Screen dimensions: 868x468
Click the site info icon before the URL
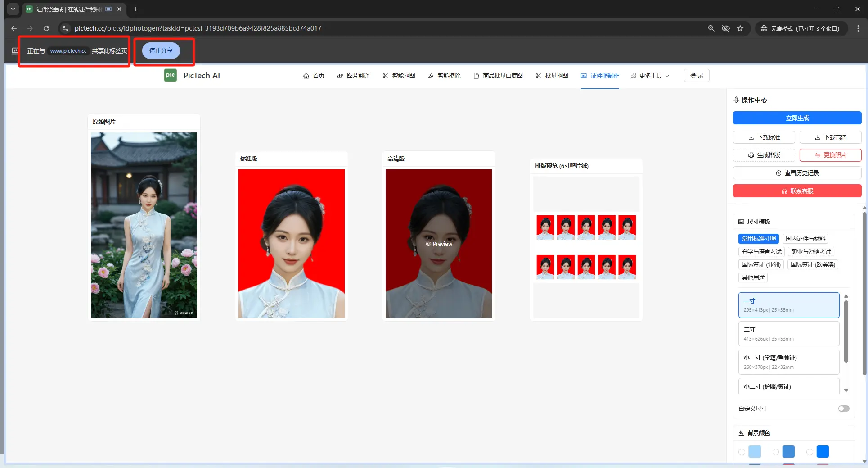(66, 28)
